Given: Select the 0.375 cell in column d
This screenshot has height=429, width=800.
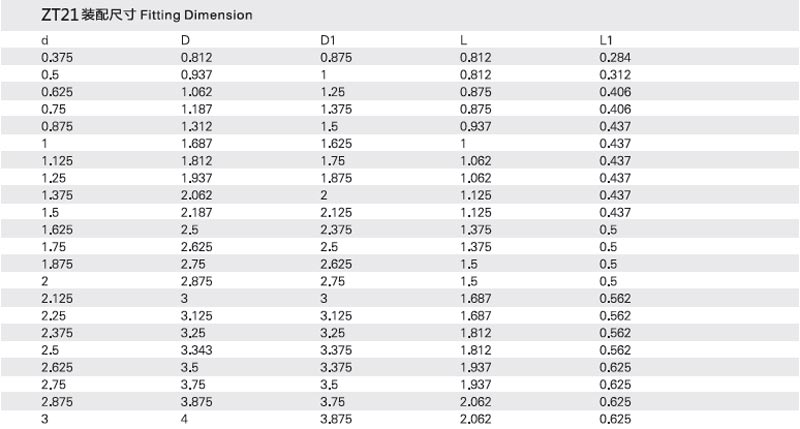Looking at the screenshot, I should (56, 58).
